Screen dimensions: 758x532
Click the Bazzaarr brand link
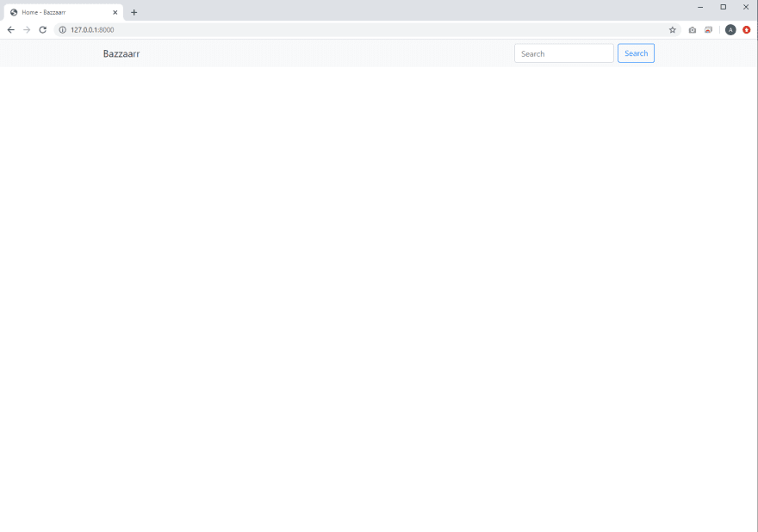(x=121, y=53)
